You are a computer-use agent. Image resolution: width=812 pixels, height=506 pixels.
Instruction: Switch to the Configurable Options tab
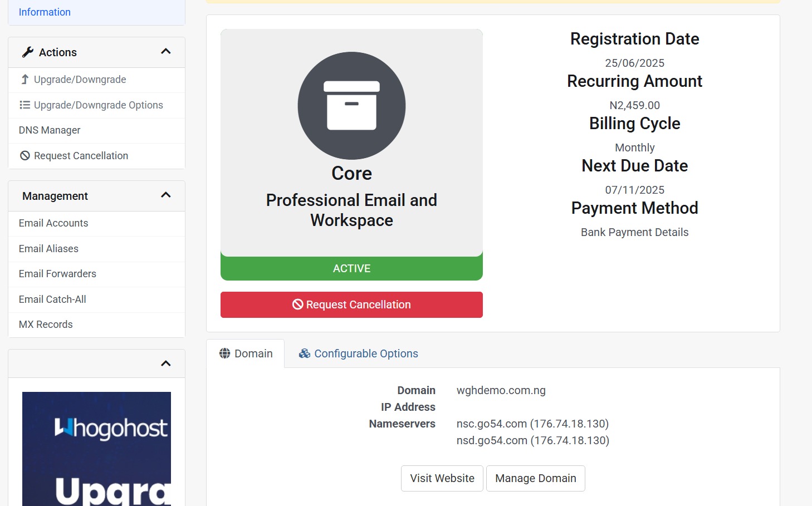[x=359, y=353]
